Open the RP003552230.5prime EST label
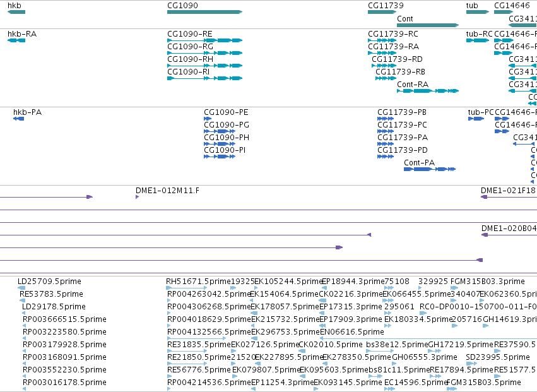This screenshot has width=537, height=392. tap(65, 370)
